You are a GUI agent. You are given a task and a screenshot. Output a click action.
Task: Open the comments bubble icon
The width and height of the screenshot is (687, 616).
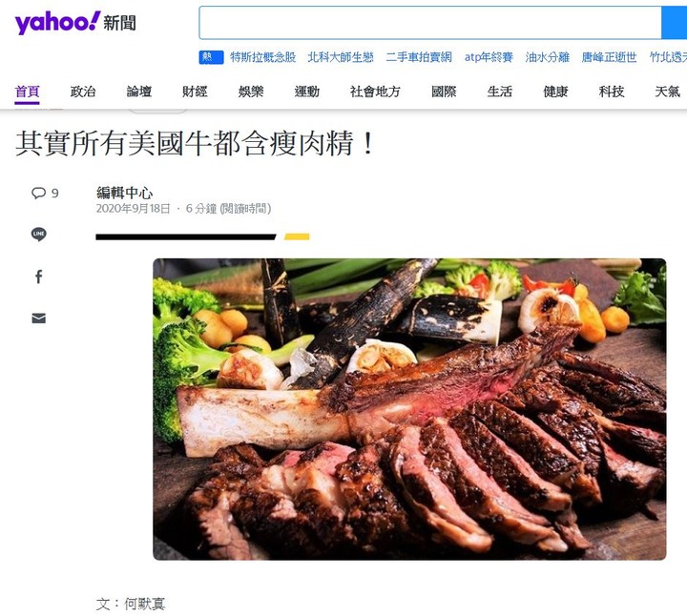pyautogui.click(x=38, y=193)
